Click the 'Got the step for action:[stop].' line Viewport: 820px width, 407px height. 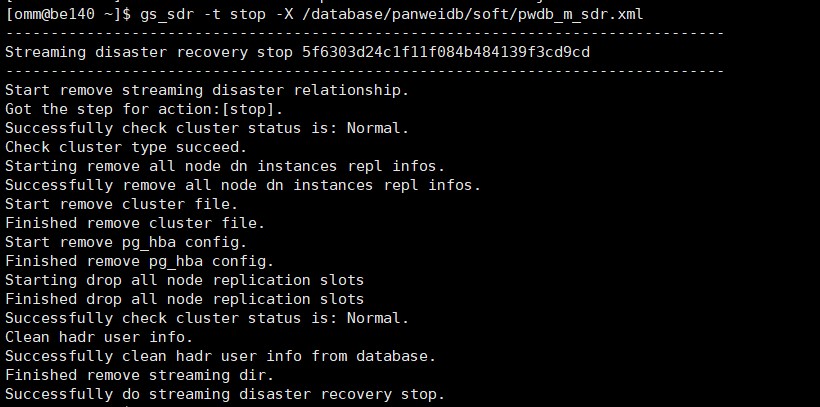[144, 109]
